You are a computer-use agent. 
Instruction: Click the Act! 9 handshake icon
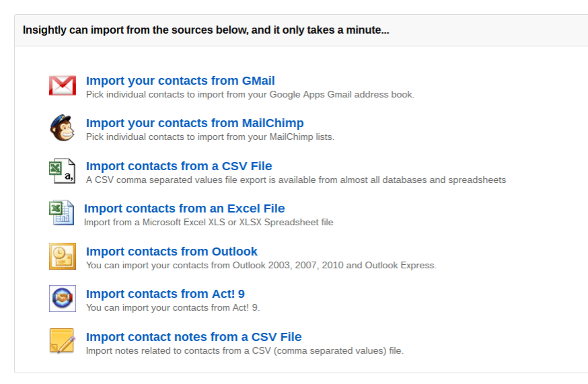(x=63, y=299)
